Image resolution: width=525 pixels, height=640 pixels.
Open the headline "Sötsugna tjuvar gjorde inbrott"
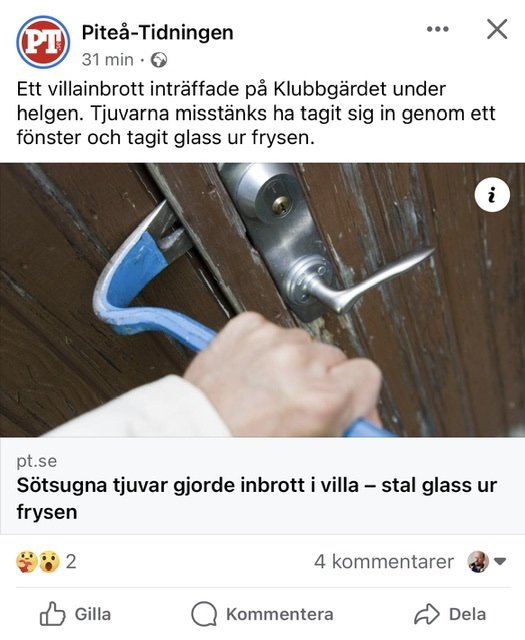pyautogui.click(x=256, y=498)
